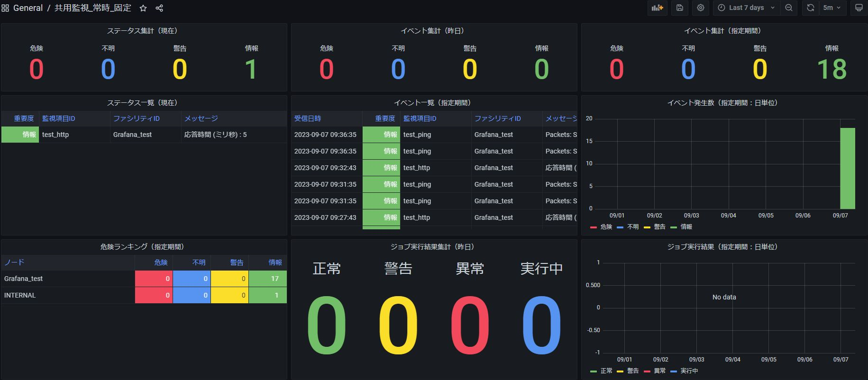The width and height of the screenshot is (868, 380).
Task: Click blue 実行中 job count value
Action: click(x=542, y=325)
